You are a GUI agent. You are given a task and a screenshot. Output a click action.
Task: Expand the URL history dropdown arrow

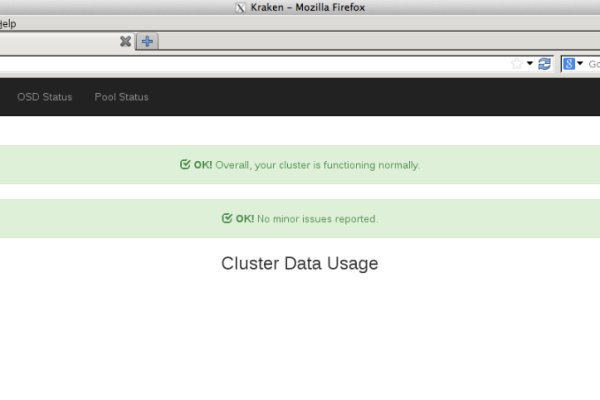[x=530, y=64]
